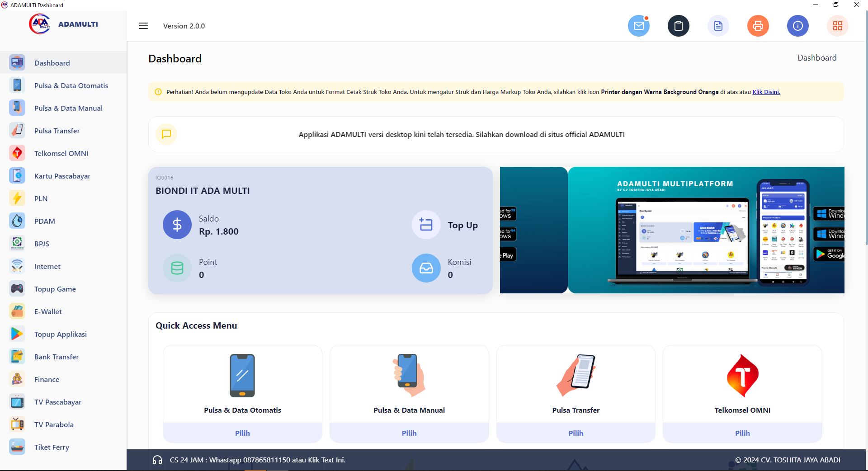The height and width of the screenshot is (471, 868).
Task: Open the orange printer settings icon
Action: (x=758, y=26)
